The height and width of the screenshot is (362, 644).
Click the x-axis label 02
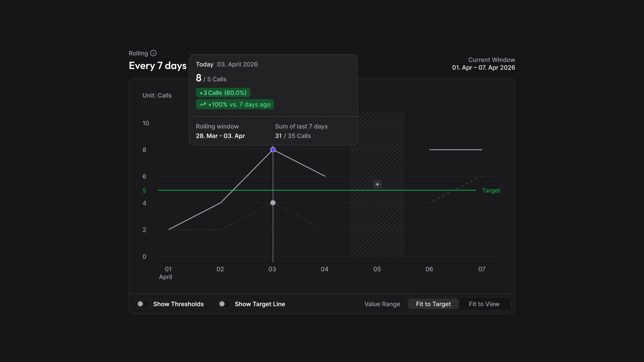pyautogui.click(x=220, y=269)
